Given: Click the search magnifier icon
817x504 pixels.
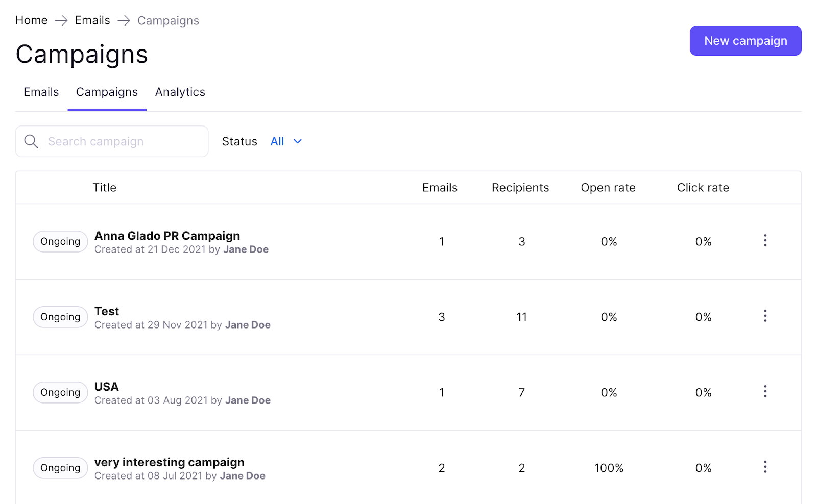Looking at the screenshot, I should tap(31, 141).
